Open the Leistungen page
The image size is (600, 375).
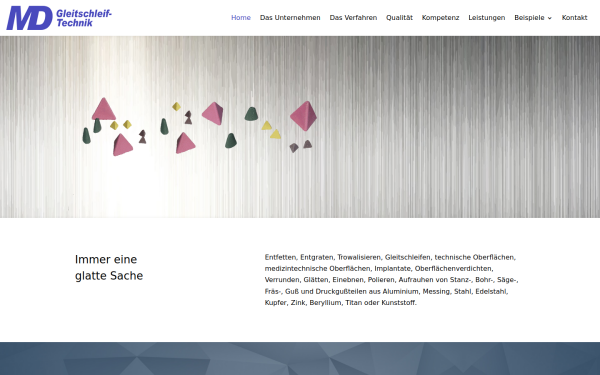coord(487,18)
